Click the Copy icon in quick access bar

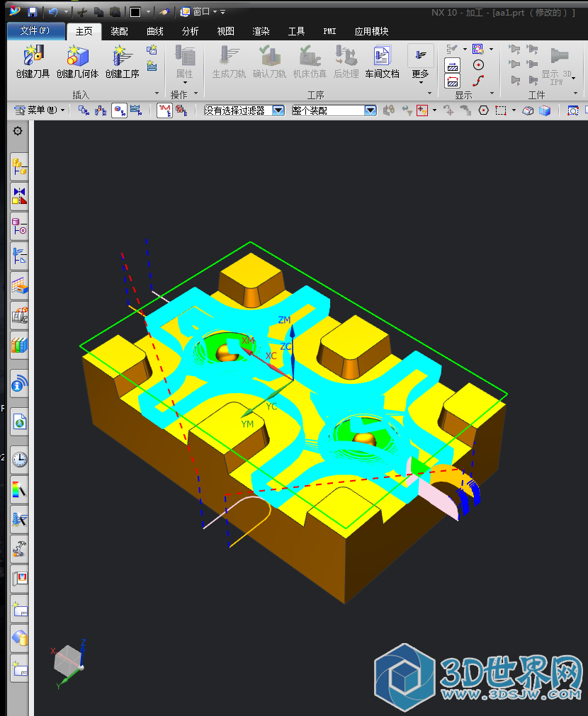click(98, 12)
